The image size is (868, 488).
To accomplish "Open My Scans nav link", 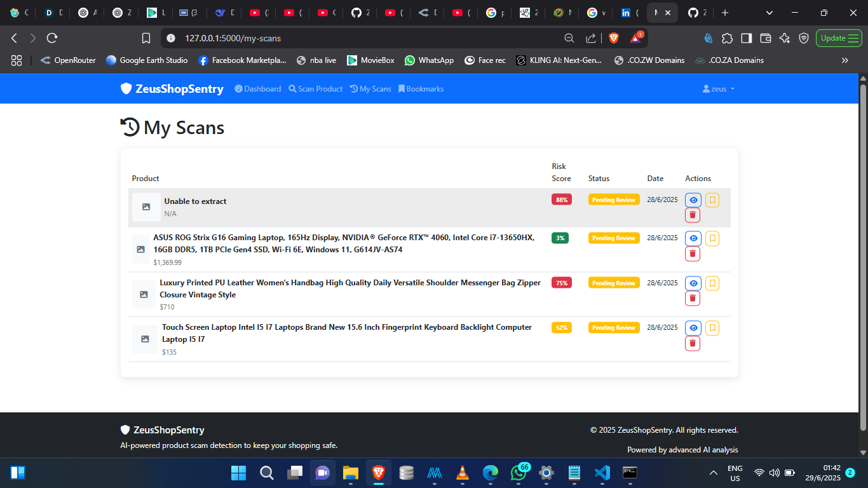I will coord(370,89).
